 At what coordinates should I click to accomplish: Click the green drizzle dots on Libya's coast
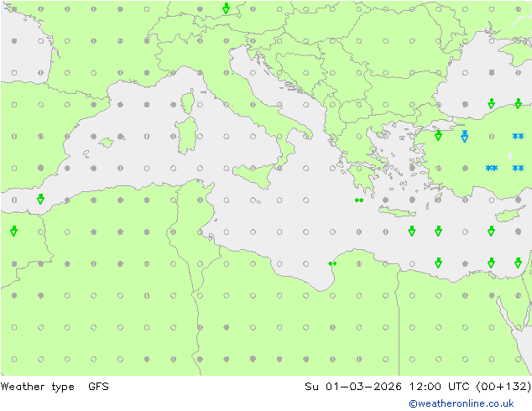pyautogui.click(x=332, y=263)
